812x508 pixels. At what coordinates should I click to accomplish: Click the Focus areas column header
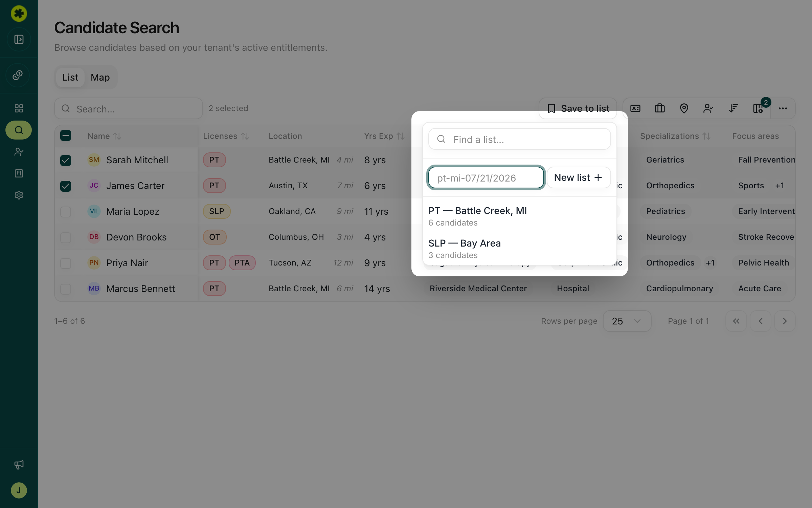tap(755, 136)
